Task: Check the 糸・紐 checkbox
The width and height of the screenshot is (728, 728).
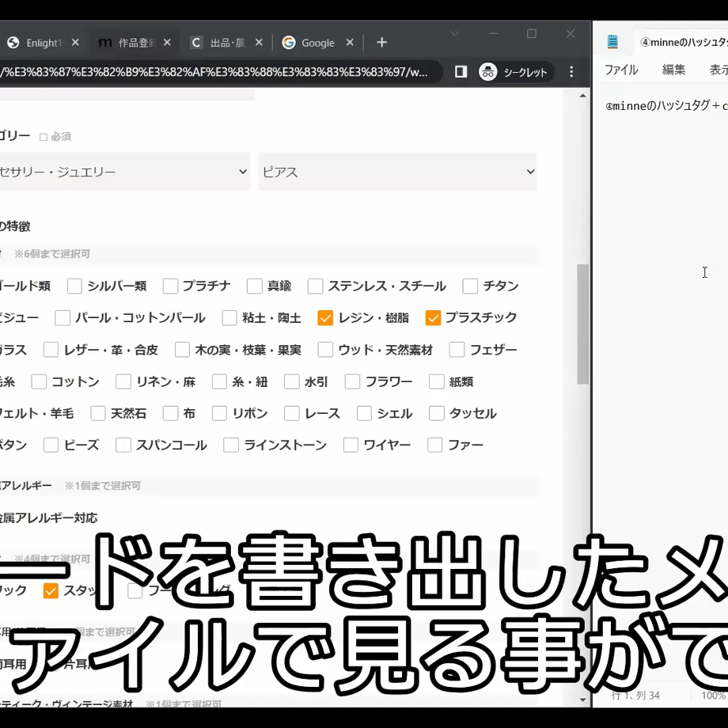Action: point(219,381)
